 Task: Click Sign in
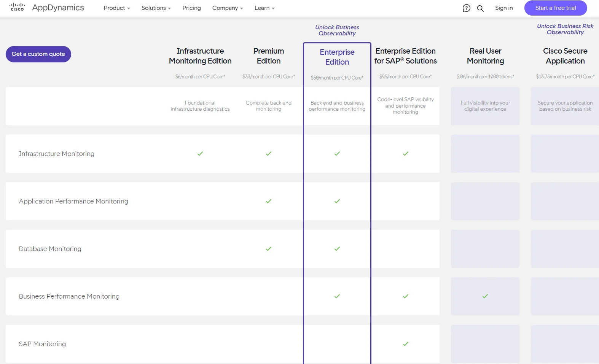(504, 8)
